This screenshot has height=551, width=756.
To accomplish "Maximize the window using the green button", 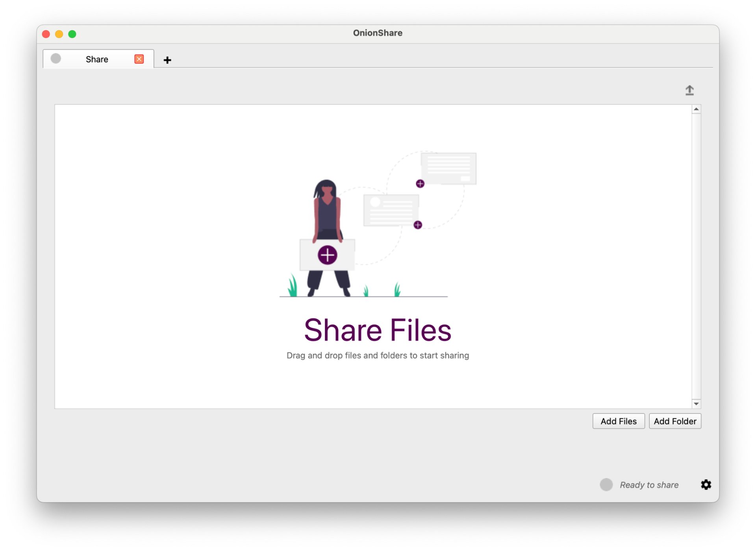I will (72, 34).
